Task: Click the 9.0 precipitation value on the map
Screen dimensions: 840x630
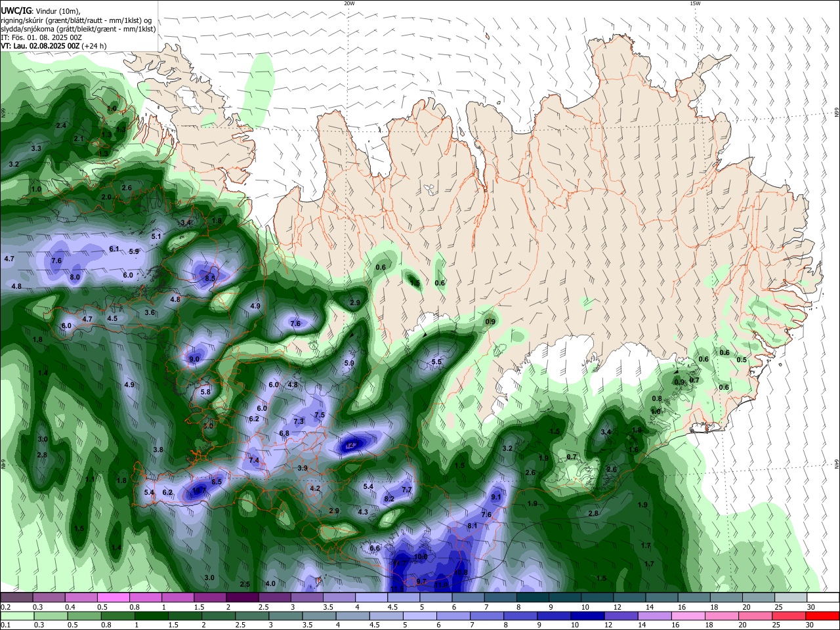Action: click(194, 359)
